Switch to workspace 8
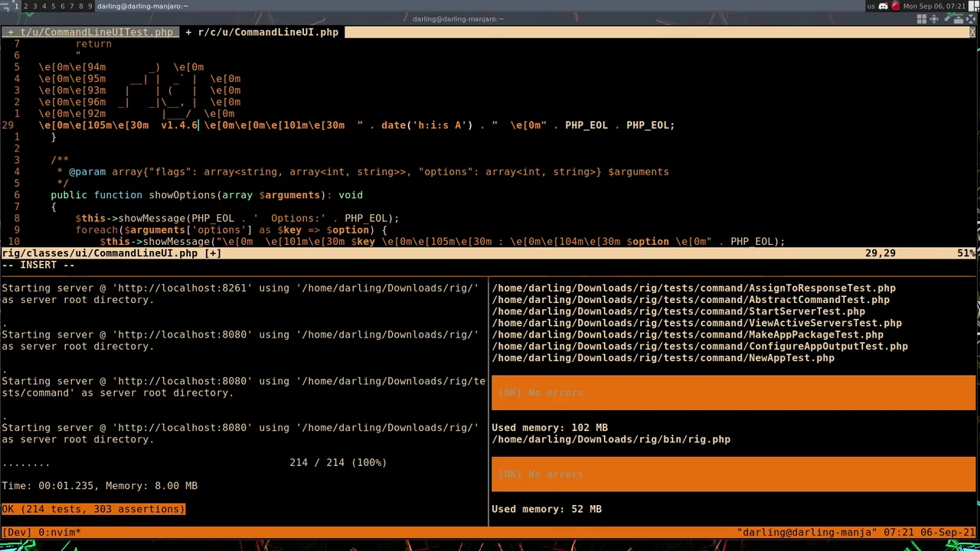Viewport: 980px width, 551px height. 80,6
